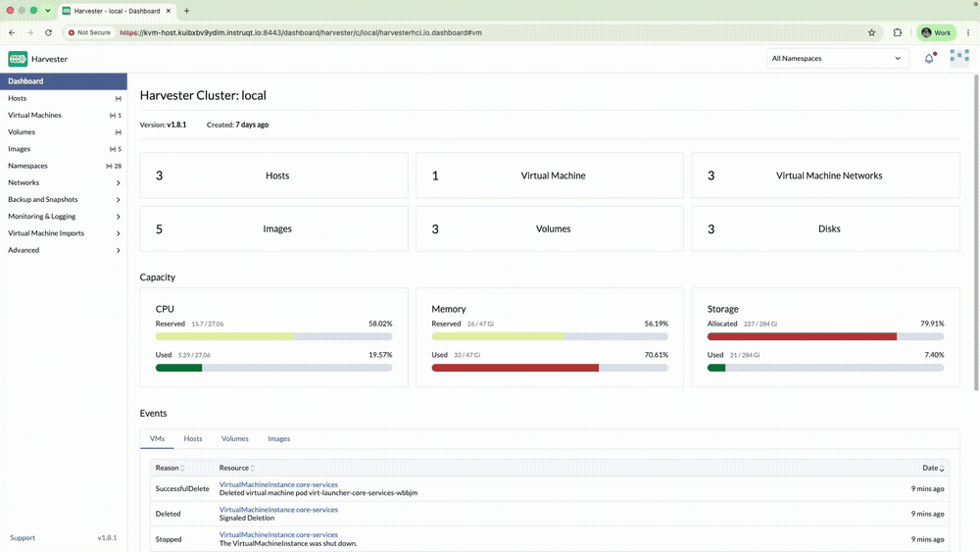Screen dimensions: 980x552
Task: Open core-services link in SuccessfulDelete row
Action: pyautogui.click(x=278, y=484)
